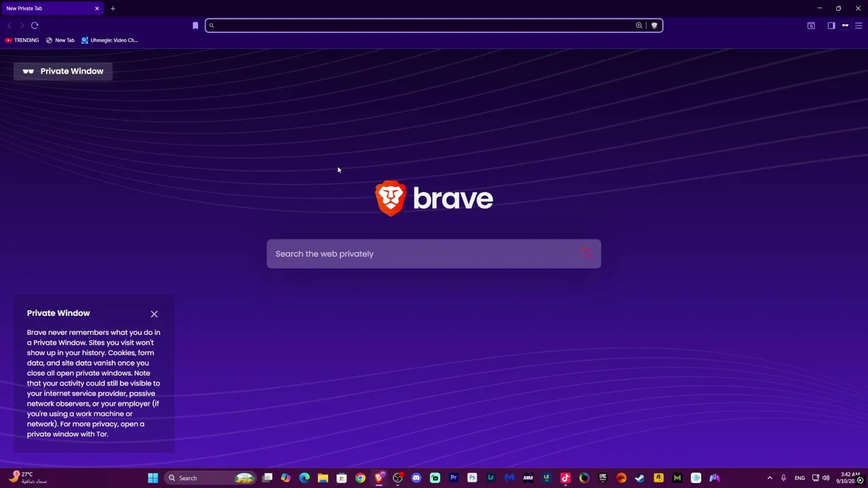Launch Copilot from the taskbar
This screenshot has width=868, height=488.
[x=285, y=478]
